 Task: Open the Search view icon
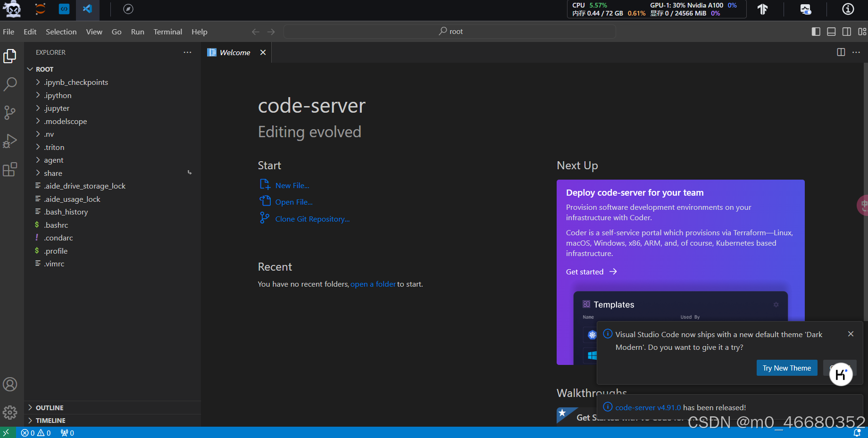[10, 84]
